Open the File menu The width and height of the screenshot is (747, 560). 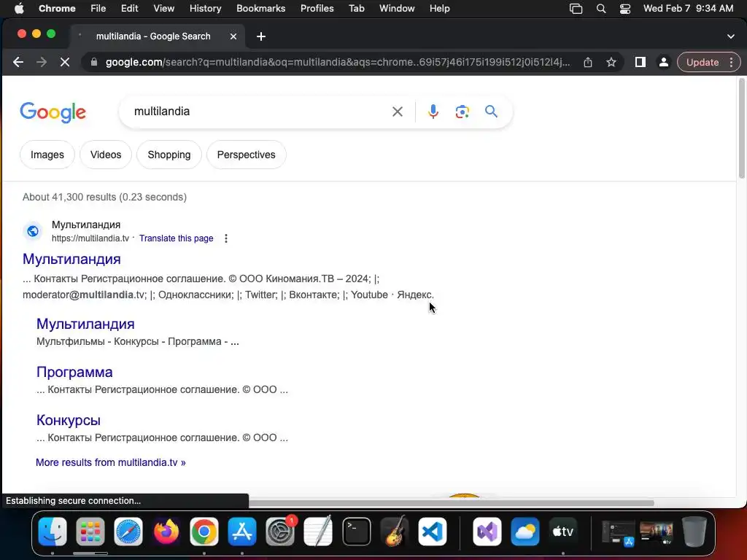coord(98,9)
